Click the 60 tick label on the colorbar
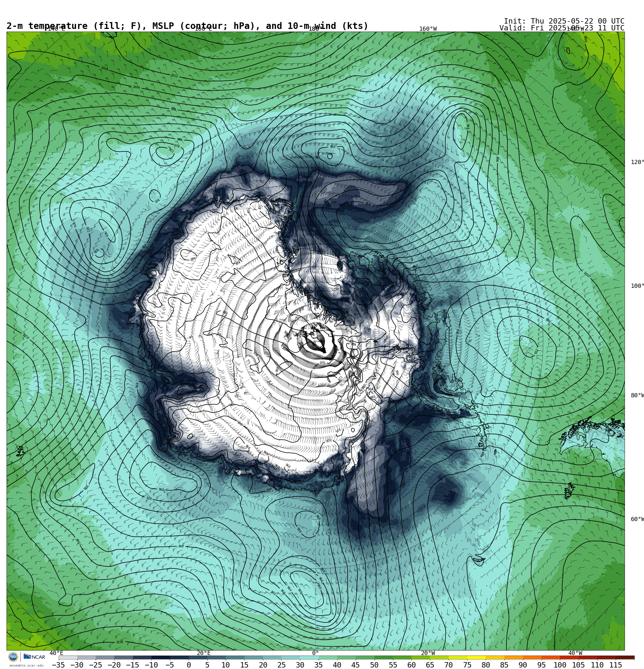This screenshot has height=669, width=644. [x=411, y=665]
